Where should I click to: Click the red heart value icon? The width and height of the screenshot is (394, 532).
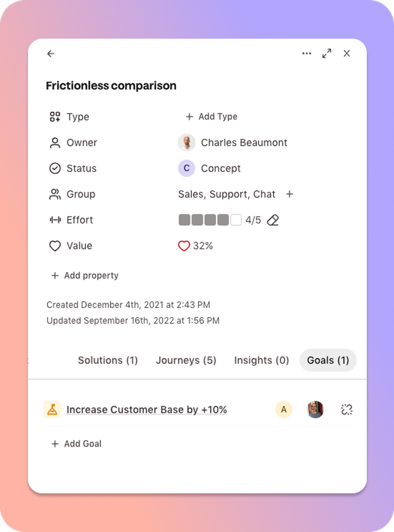click(184, 246)
